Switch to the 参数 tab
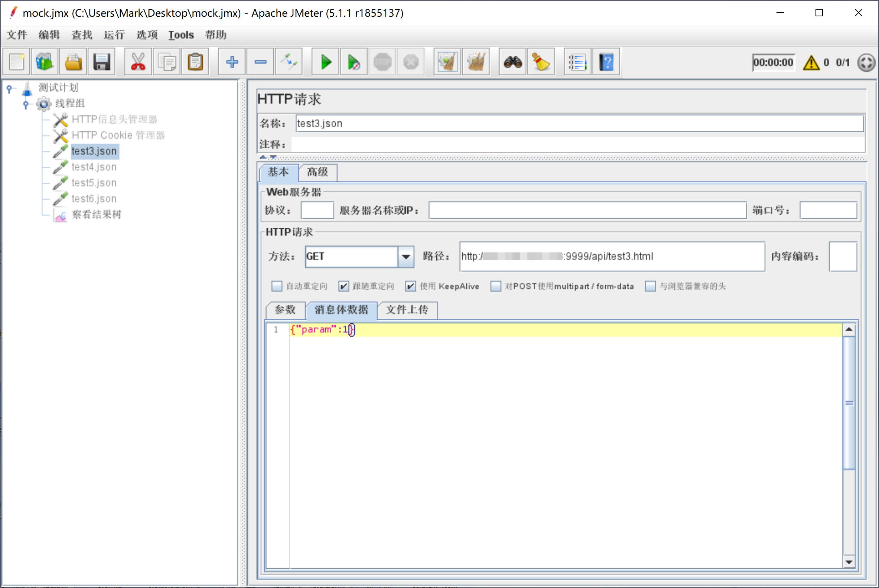 point(285,310)
